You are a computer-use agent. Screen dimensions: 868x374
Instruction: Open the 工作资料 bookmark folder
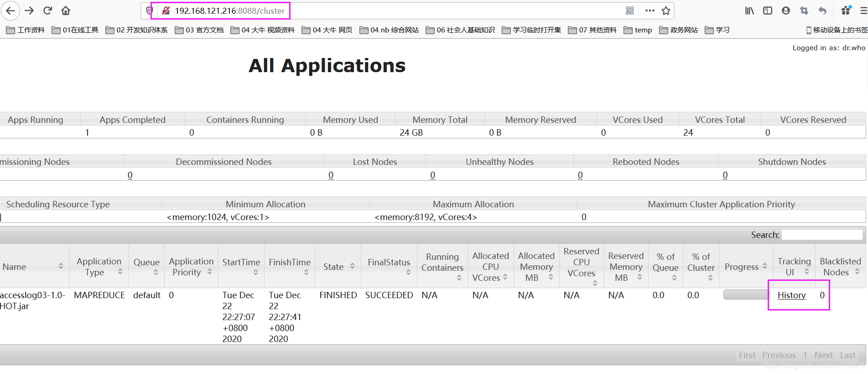point(26,30)
